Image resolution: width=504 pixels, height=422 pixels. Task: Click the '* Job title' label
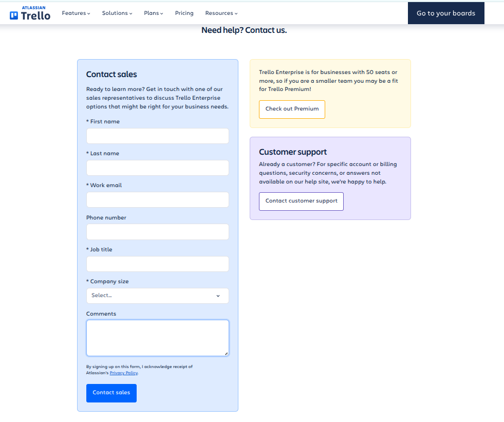pyautogui.click(x=99, y=250)
